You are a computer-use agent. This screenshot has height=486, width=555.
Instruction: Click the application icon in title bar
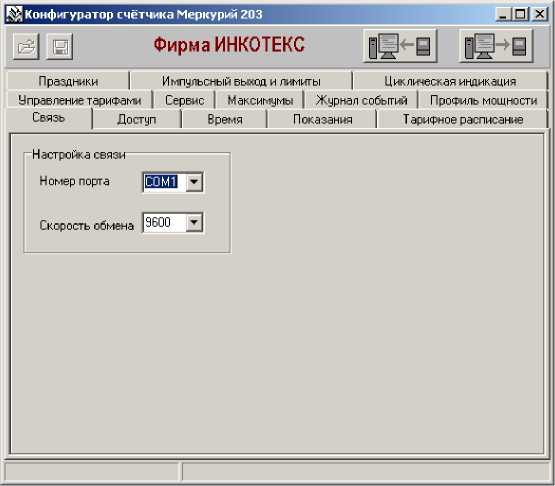click(x=14, y=14)
